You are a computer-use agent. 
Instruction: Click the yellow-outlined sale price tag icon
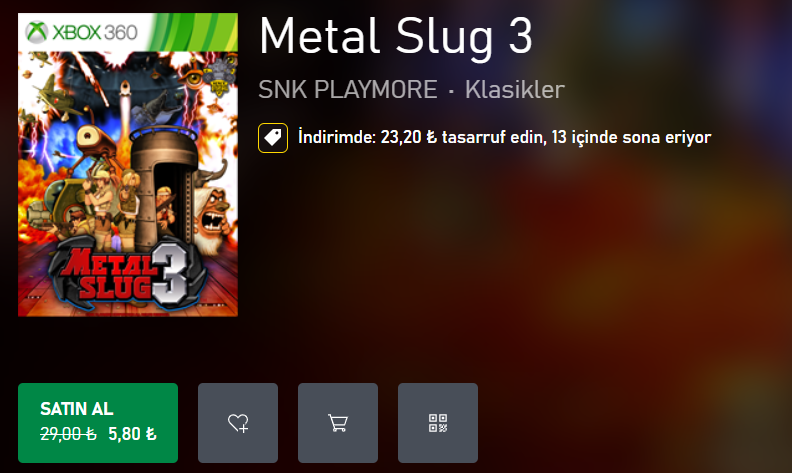point(273,137)
